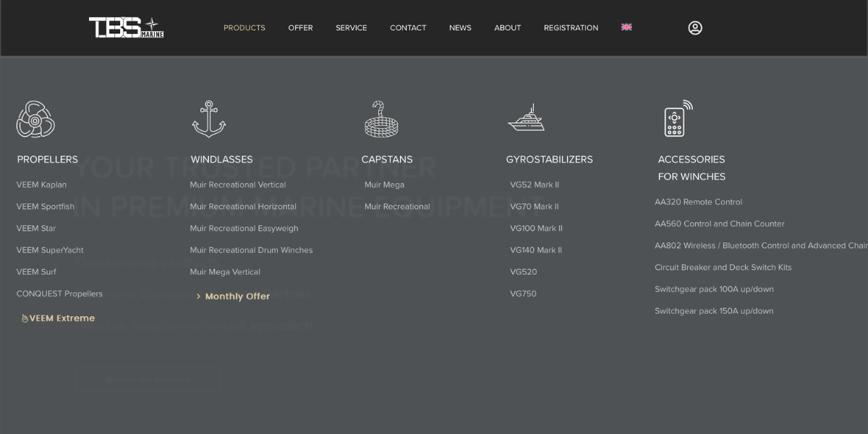The width and height of the screenshot is (868, 434).
Task: Go to the ABOUT page
Action: pyautogui.click(x=508, y=27)
